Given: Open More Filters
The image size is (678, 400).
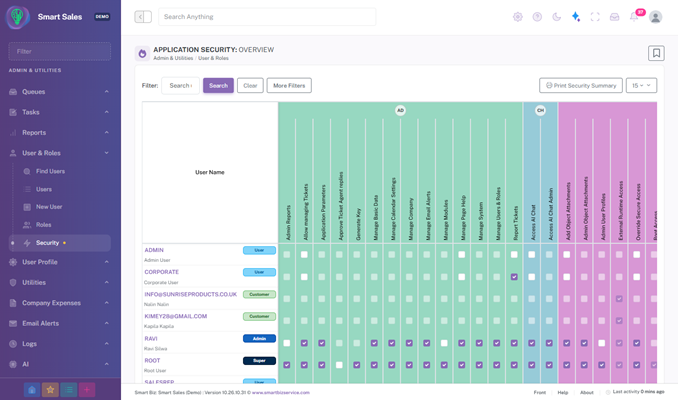Looking at the screenshot, I should click(x=289, y=86).
